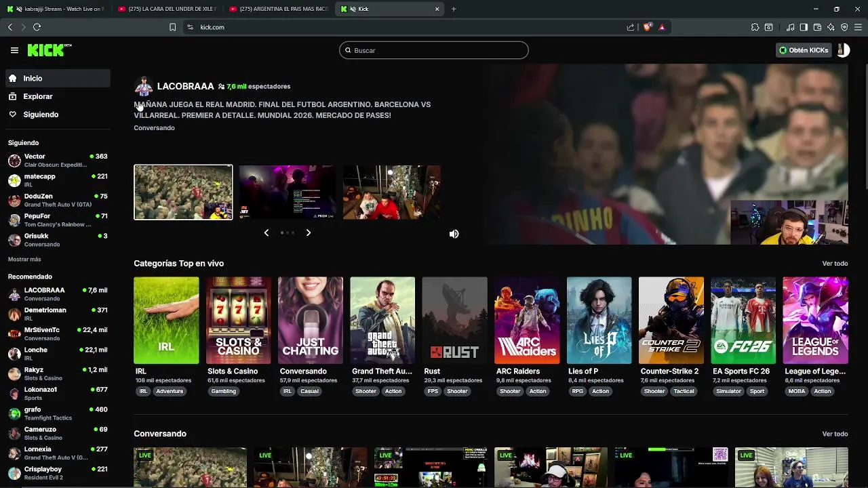Open PepuFor channel in sidebar

click(x=58, y=220)
